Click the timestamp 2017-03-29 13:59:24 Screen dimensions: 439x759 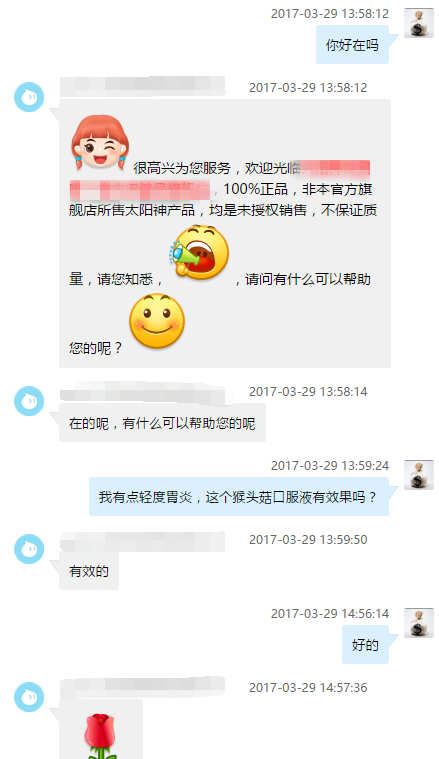coord(330,466)
